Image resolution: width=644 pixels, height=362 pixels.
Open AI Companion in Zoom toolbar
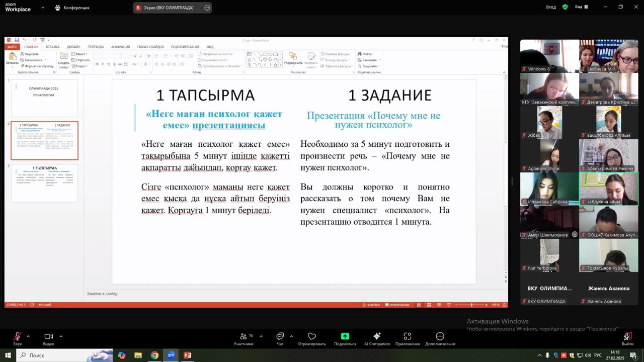(377, 337)
